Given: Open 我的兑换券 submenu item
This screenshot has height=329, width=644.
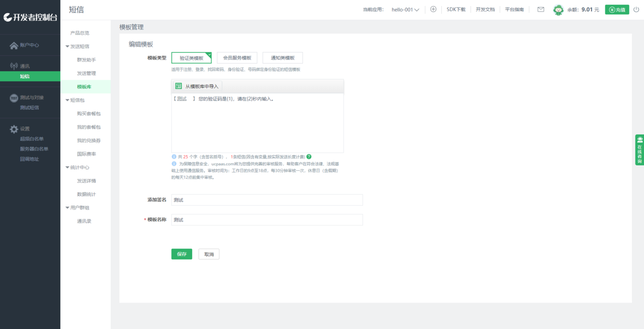Looking at the screenshot, I should [89, 141].
